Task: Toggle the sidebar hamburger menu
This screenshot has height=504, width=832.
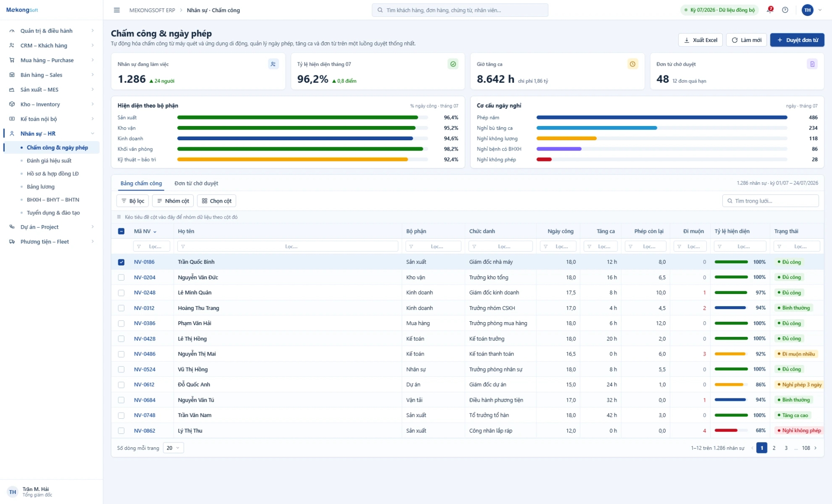Action: point(117,10)
